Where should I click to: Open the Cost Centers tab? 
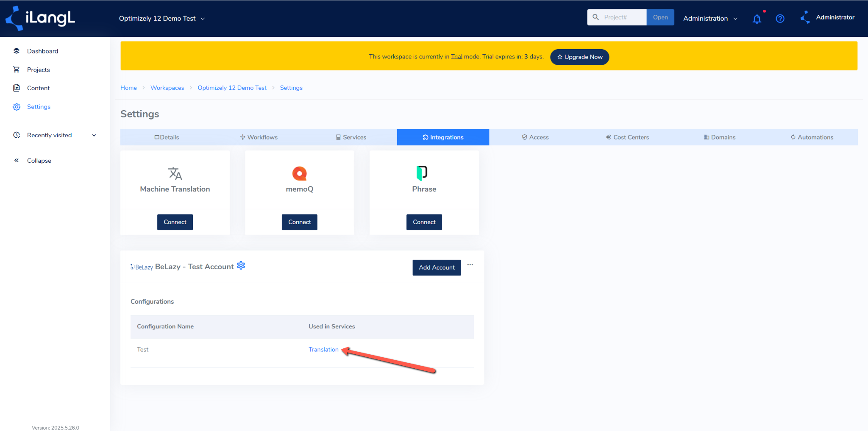point(627,137)
